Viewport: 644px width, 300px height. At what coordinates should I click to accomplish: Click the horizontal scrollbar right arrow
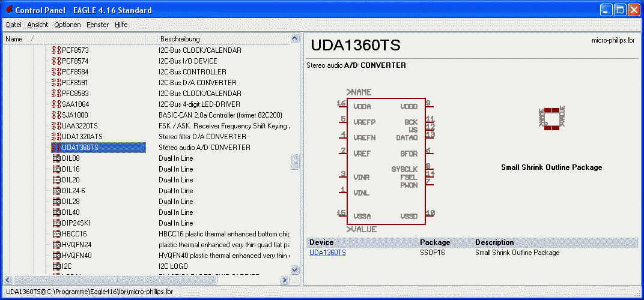pyautogui.click(x=284, y=280)
